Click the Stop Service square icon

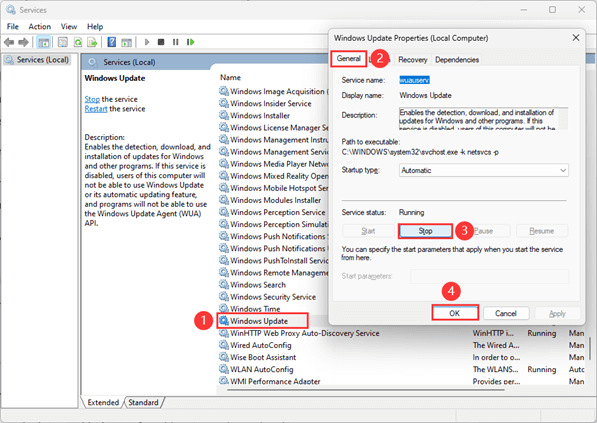point(161,42)
